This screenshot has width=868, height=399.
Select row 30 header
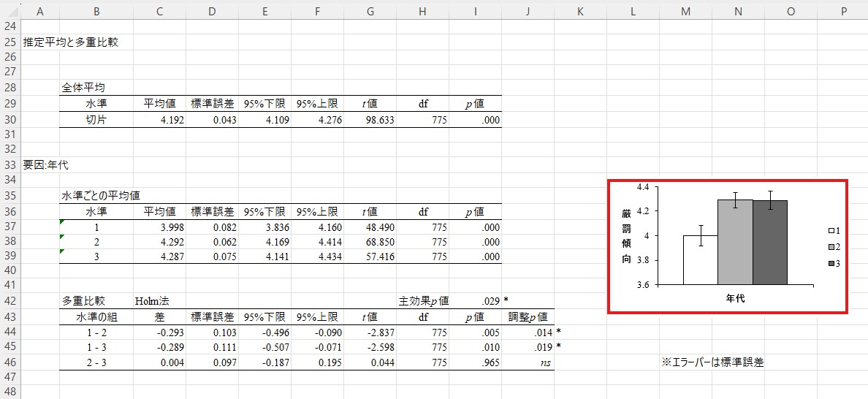click(9, 120)
